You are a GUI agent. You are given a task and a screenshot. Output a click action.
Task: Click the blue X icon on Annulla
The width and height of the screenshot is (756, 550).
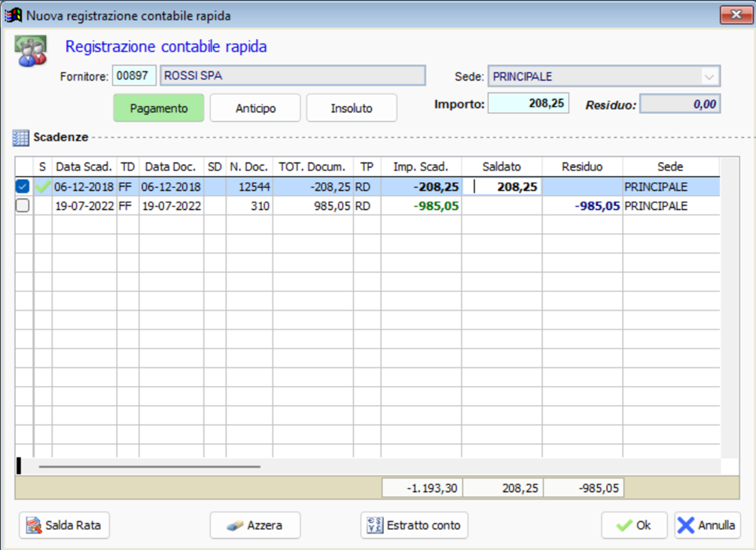[686, 525]
